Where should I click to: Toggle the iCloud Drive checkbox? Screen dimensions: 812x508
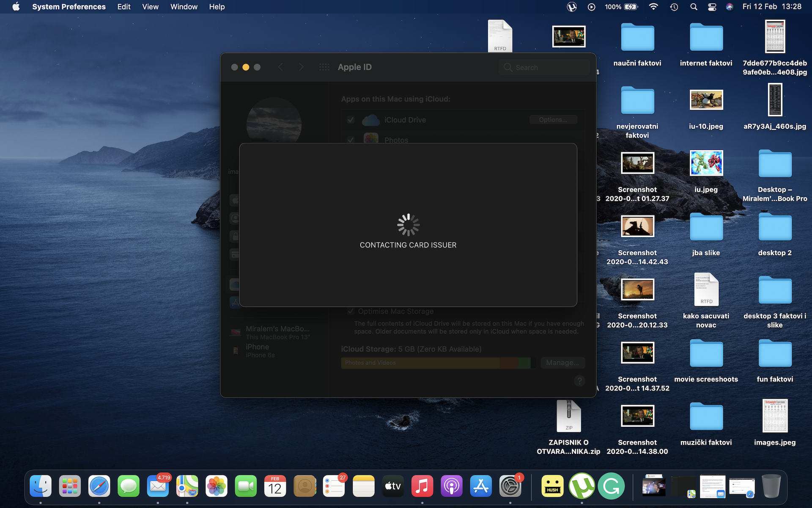(x=351, y=120)
